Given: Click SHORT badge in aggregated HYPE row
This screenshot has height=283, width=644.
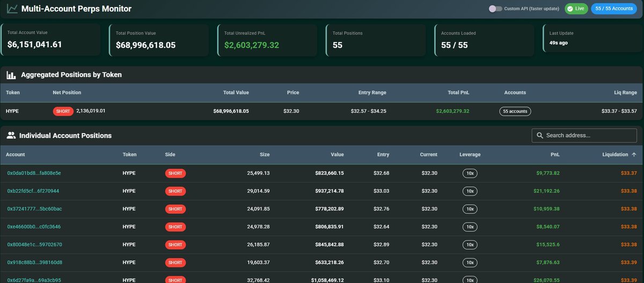Looking at the screenshot, I should tap(63, 111).
